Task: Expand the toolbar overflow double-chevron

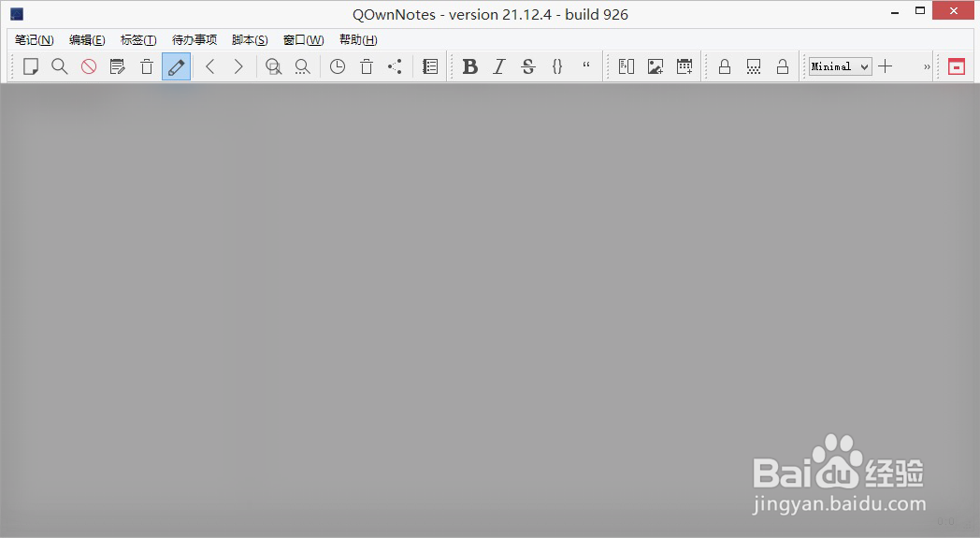Action: pyautogui.click(x=927, y=67)
